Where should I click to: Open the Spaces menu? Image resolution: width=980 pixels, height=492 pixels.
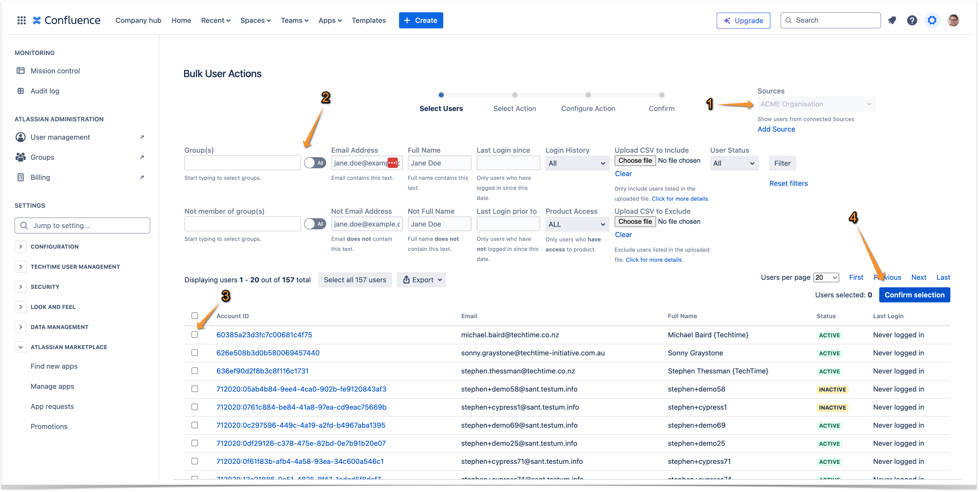[x=255, y=21]
